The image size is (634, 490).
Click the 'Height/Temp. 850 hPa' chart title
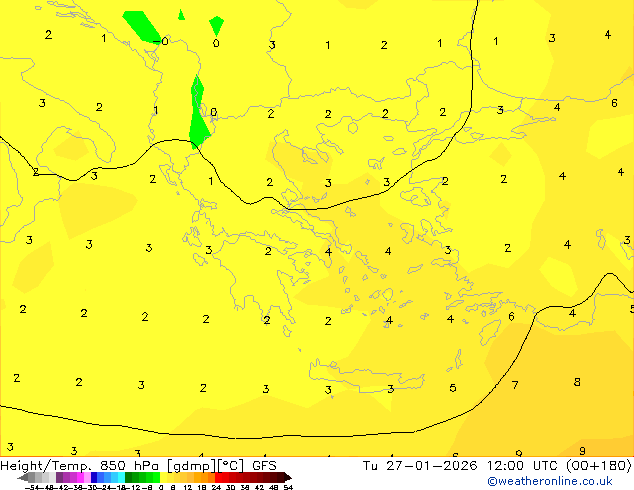(x=80, y=465)
